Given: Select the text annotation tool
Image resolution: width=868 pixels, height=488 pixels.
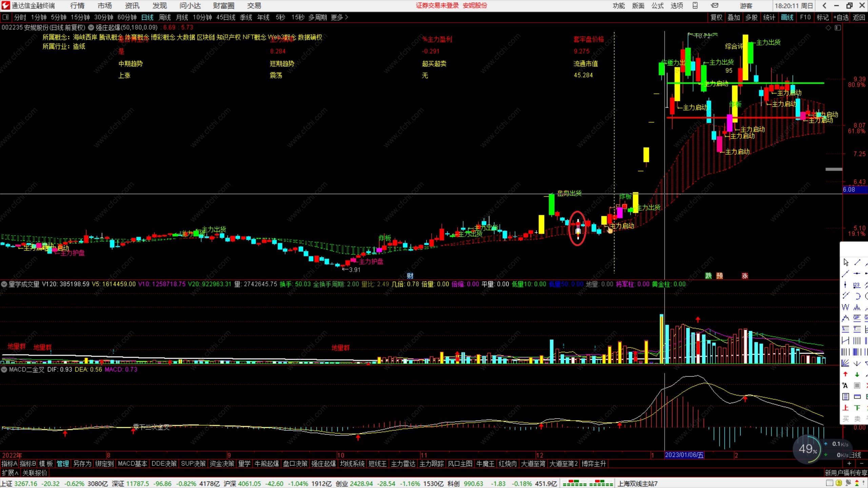Looking at the screenshot, I should pos(846,386).
